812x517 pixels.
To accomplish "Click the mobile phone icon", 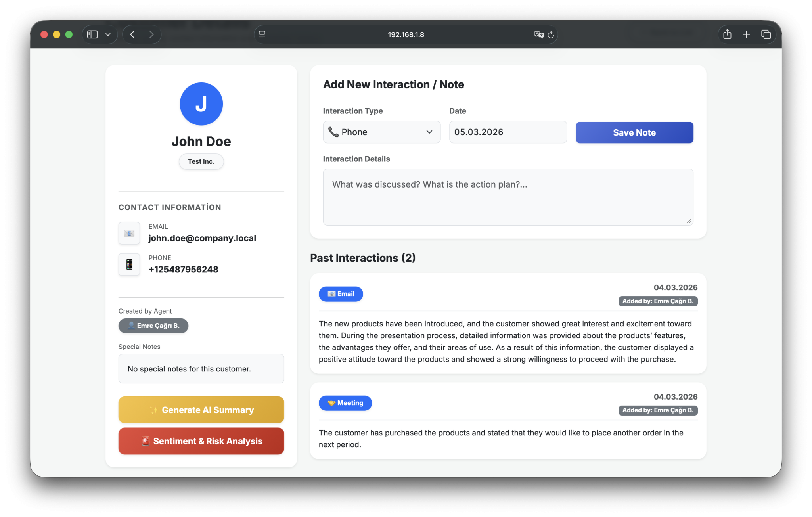I will coord(129,264).
